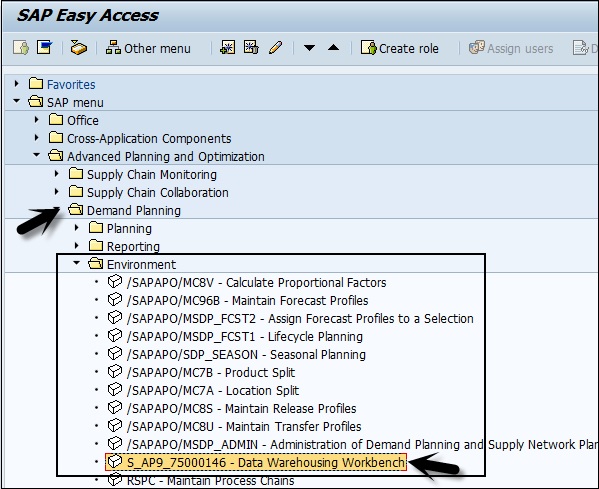
Task: Click cube icon beside MSDP_FCST2 transaction
Action: pyautogui.click(x=115, y=317)
